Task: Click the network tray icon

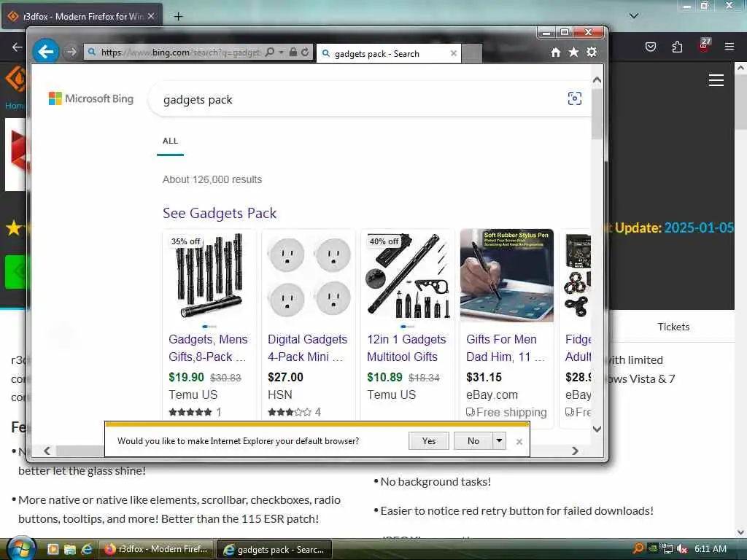Action: point(667,548)
